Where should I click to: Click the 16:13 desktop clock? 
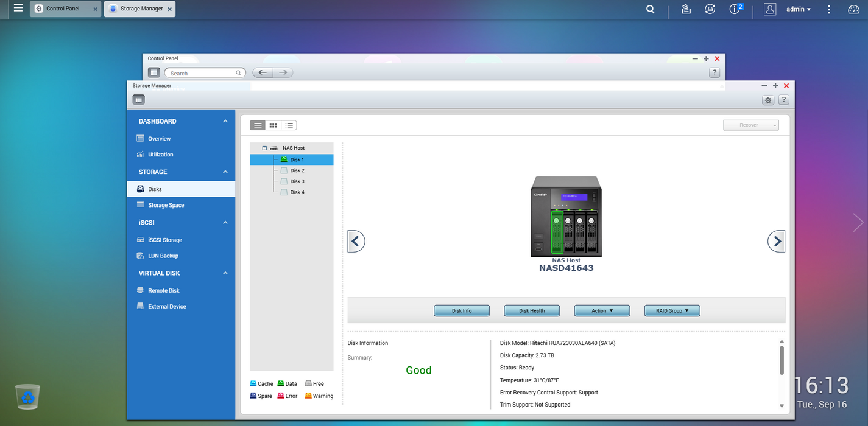pos(822,386)
